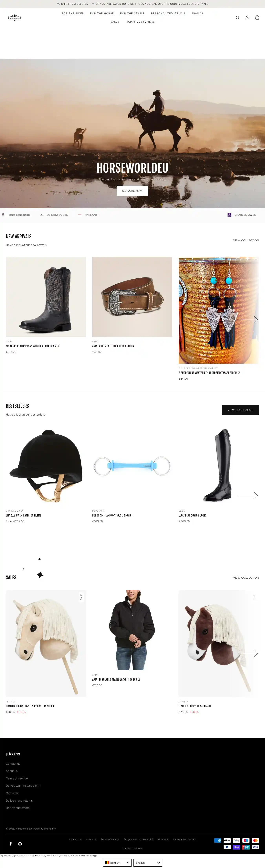
Task: Open Contact us in Quick links
Action: pos(13,763)
